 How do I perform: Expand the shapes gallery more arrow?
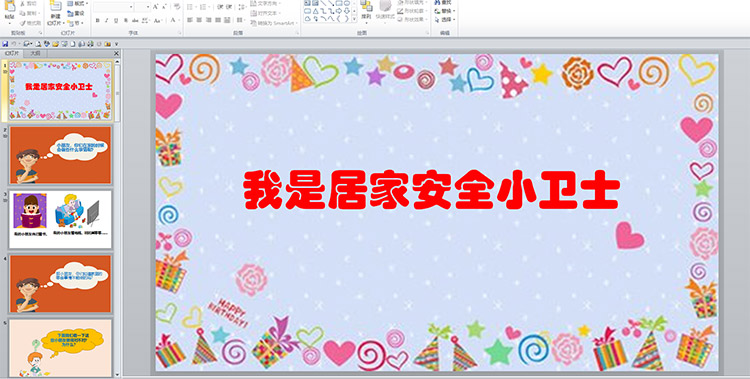coord(354,19)
